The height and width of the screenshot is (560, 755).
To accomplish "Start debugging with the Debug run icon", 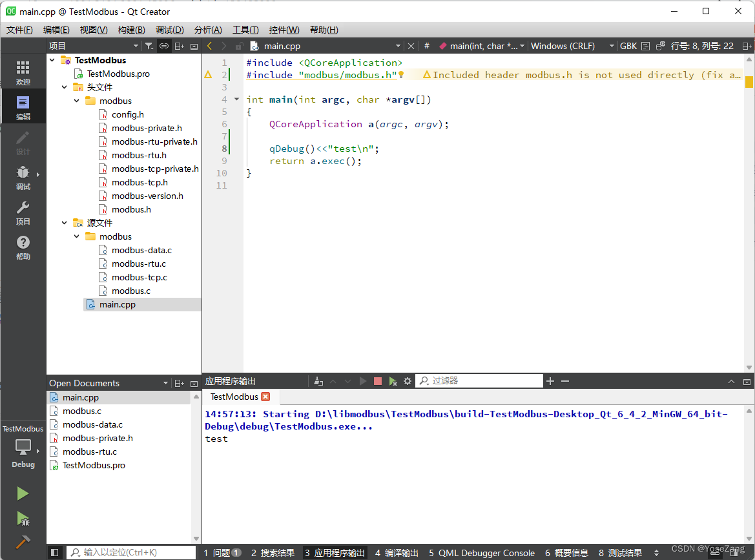I will [x=23, y=519].
